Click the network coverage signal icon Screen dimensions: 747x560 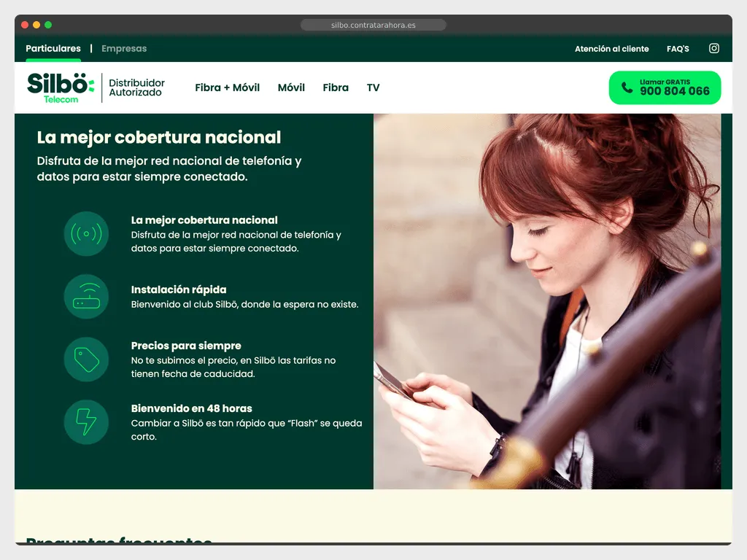pyautogui.click(x=86, y=234)
